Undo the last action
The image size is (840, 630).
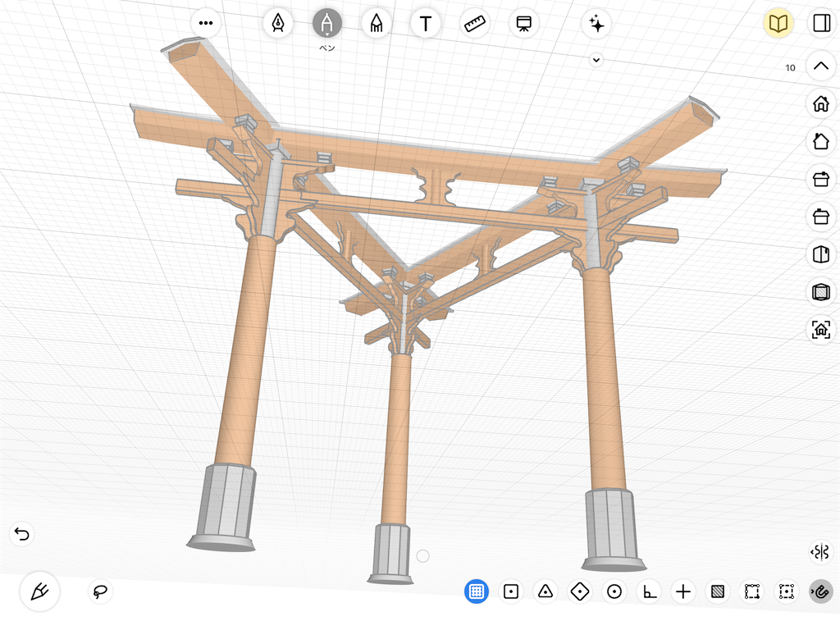22,533
